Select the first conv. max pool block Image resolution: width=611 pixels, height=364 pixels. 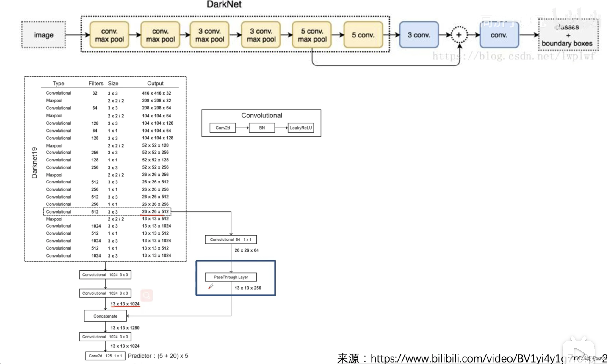(109, 35)
